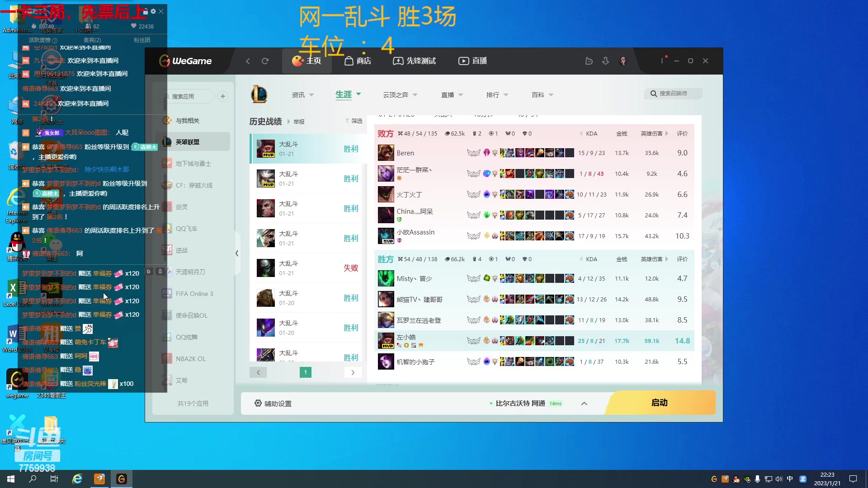
Task: Launch the game with 启动 button
Action: tap(660, 403)
